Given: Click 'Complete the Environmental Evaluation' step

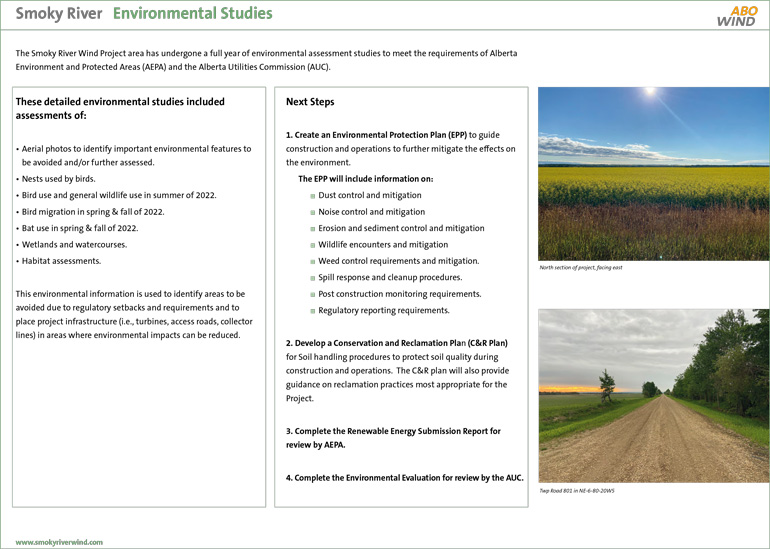Looking at the screenshot, I should (x=405, y=477).
